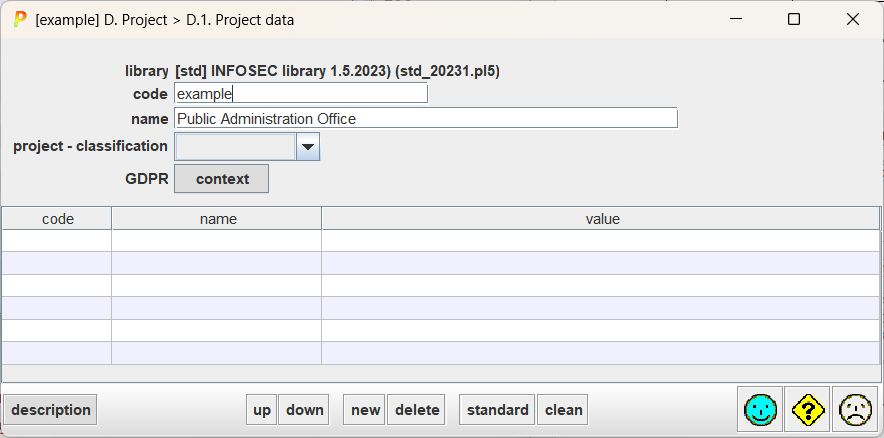884x438 pixels.
Task: Maximize the Project data window
Action: (x=794, y=19)
